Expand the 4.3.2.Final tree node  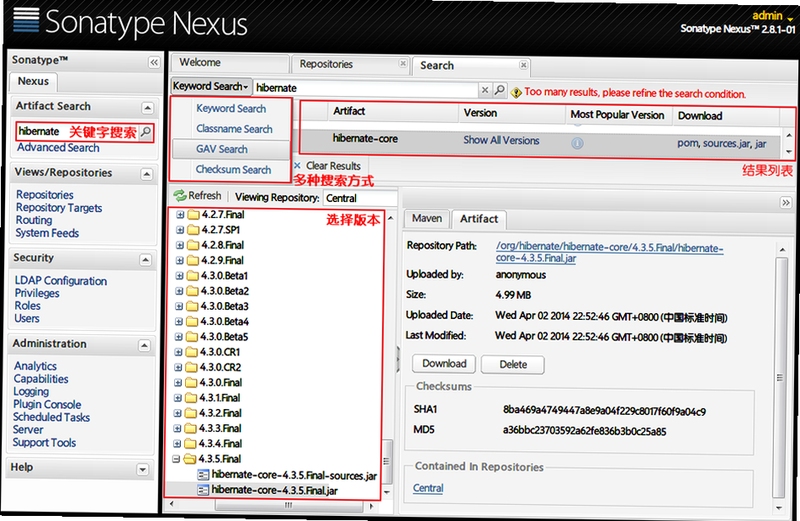click(x=178, y=413)
